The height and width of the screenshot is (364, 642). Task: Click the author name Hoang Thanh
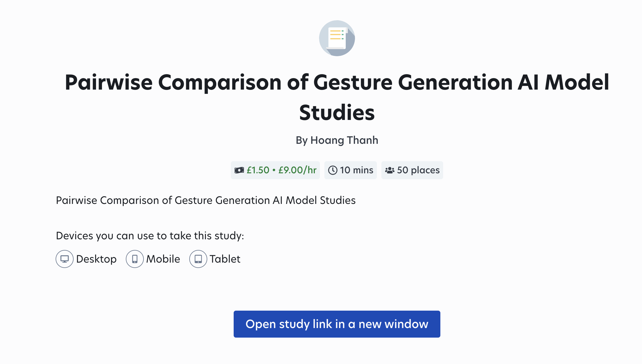344,140
